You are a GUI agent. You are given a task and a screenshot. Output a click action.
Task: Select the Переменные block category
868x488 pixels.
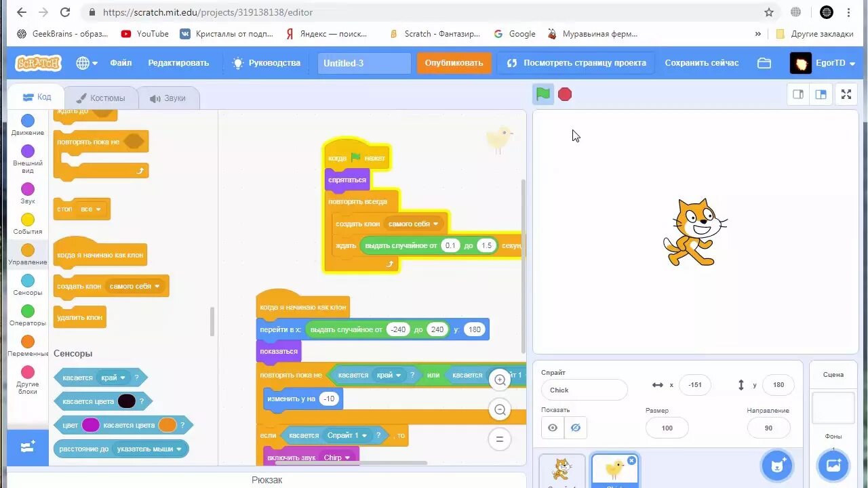coord(28,346)
